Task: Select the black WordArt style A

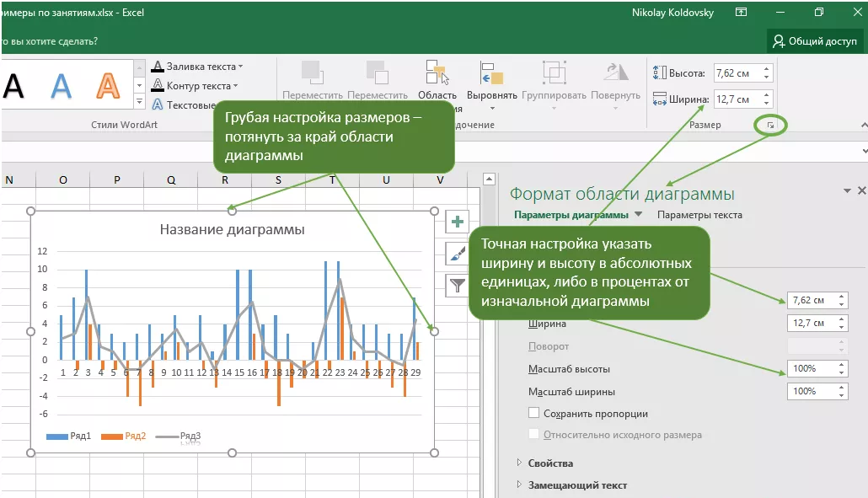Action: [x=13, y=86]
